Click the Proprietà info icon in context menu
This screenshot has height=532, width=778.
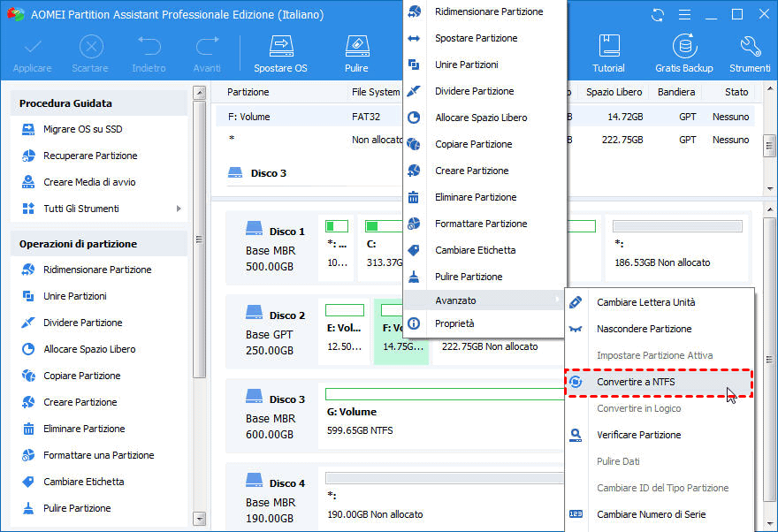[x=414, y=323]
